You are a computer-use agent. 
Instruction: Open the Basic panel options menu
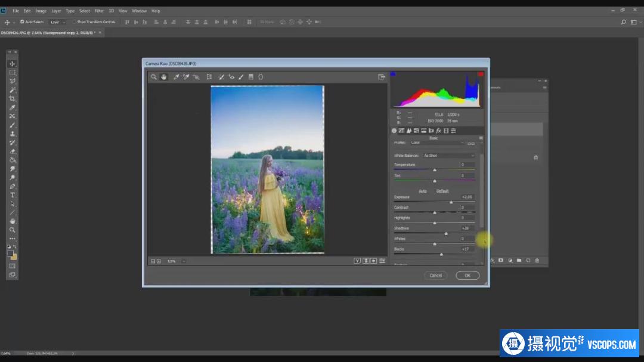click(481, 138)
